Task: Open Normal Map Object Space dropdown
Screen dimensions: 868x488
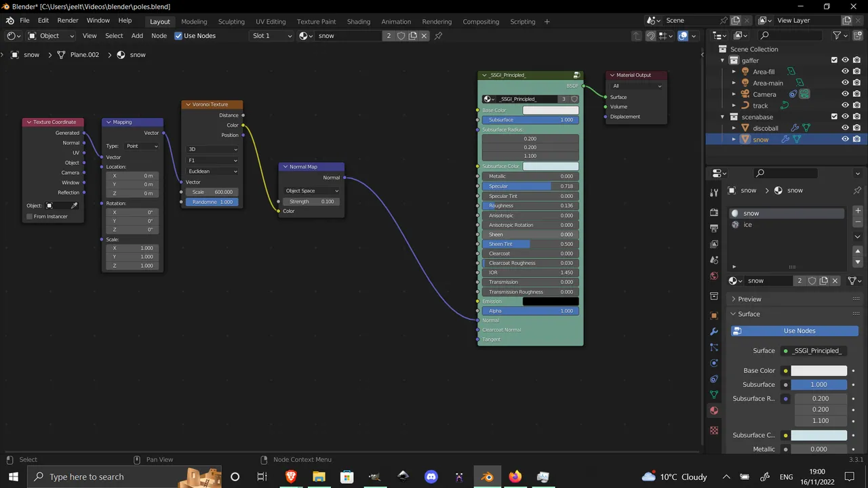Action: pyautogui.click(x=311, y=190)
